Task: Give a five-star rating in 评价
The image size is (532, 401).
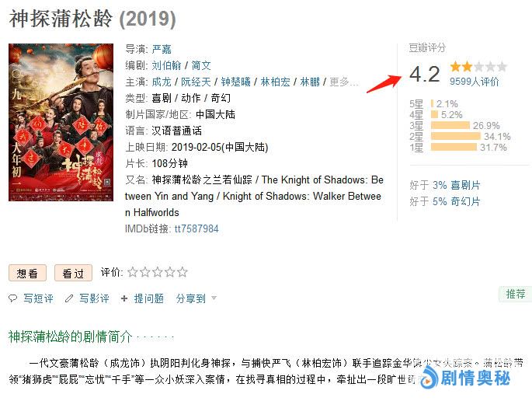Action: point(183,272)
